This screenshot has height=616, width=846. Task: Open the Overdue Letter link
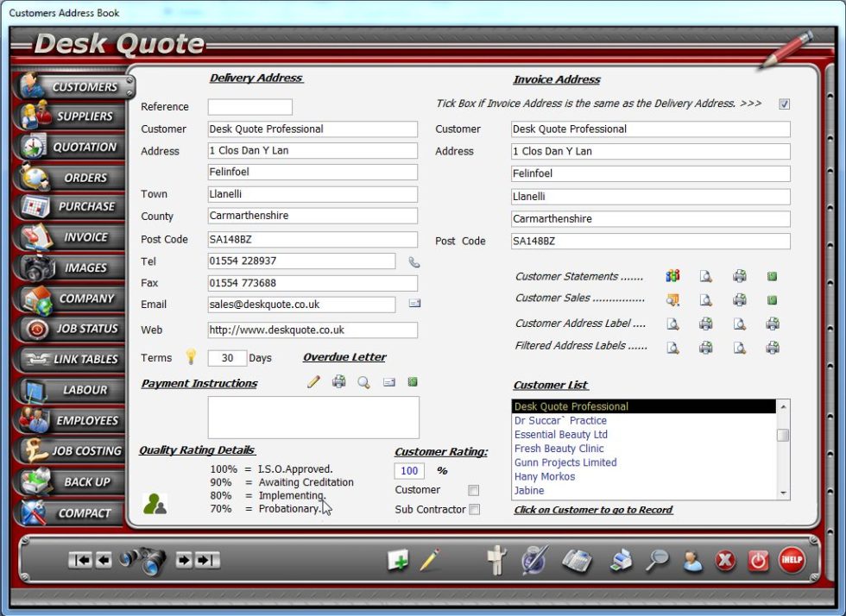click(x=344, y=356)
